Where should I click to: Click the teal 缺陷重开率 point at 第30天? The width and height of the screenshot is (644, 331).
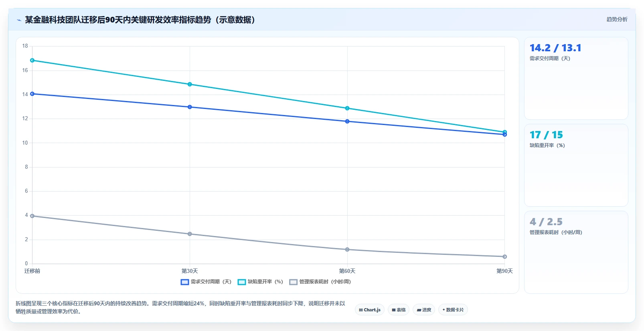pos(190,85)
